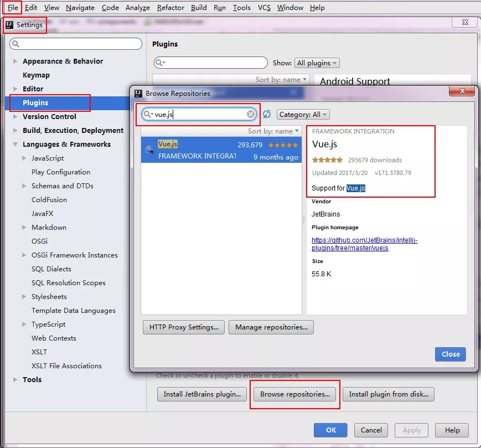Click the Settings sidebar search field
This screenshot has height=448, width=481.
[x=76, y=44]
